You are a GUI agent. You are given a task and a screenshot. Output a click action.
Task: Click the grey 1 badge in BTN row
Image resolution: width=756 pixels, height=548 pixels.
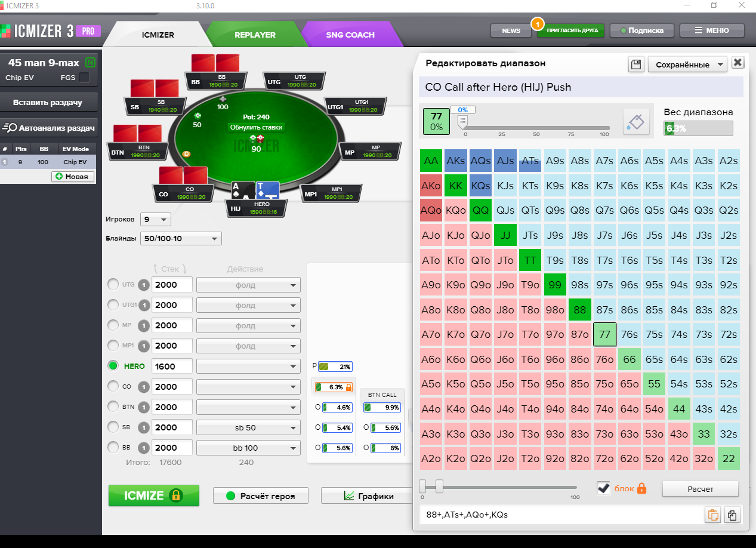coord(144,407)
